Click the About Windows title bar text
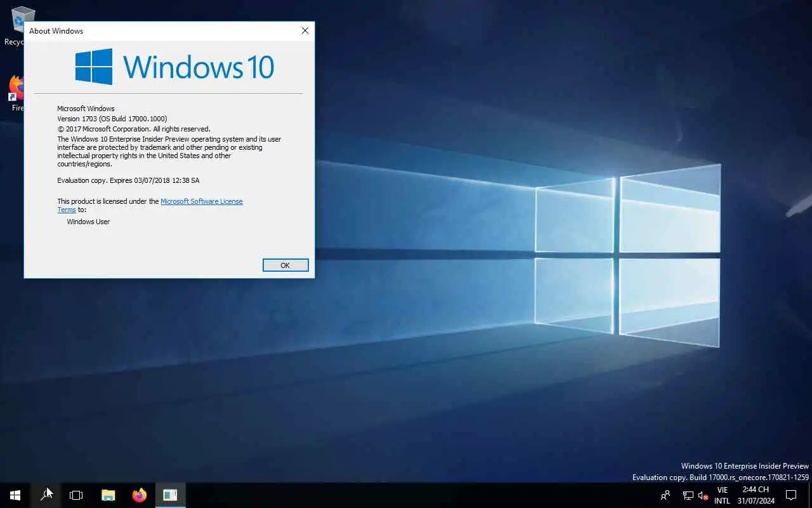This screenshot has height=508, width=812. tap(56, 31)
